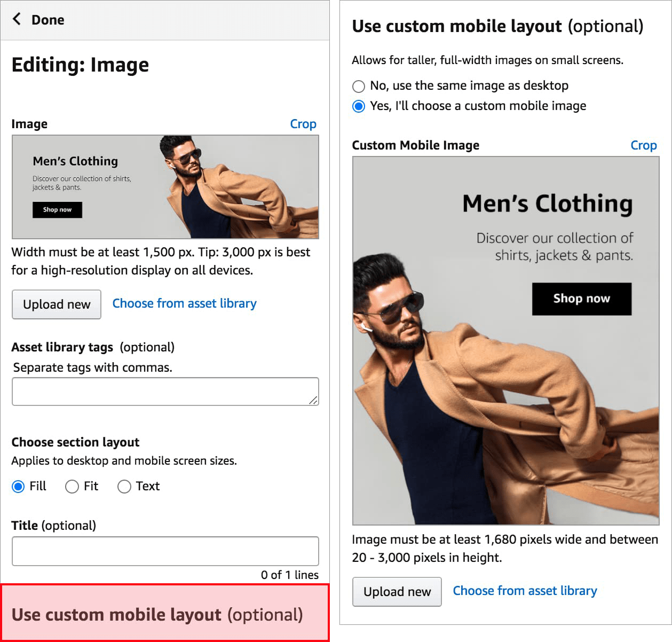Select Yes, I'll choose custom mobile image

(x=359, y=106)
